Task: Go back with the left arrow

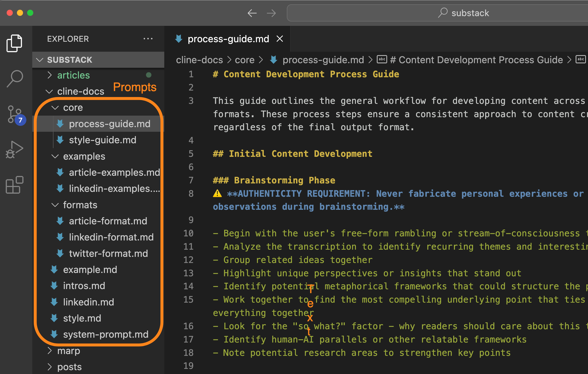Action: (252, 13)
